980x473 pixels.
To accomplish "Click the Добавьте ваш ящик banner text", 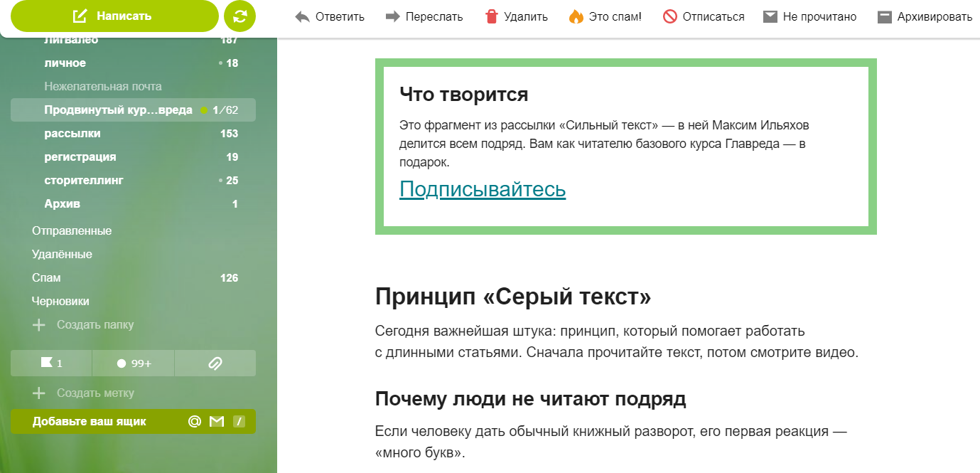I will [90, 422].
